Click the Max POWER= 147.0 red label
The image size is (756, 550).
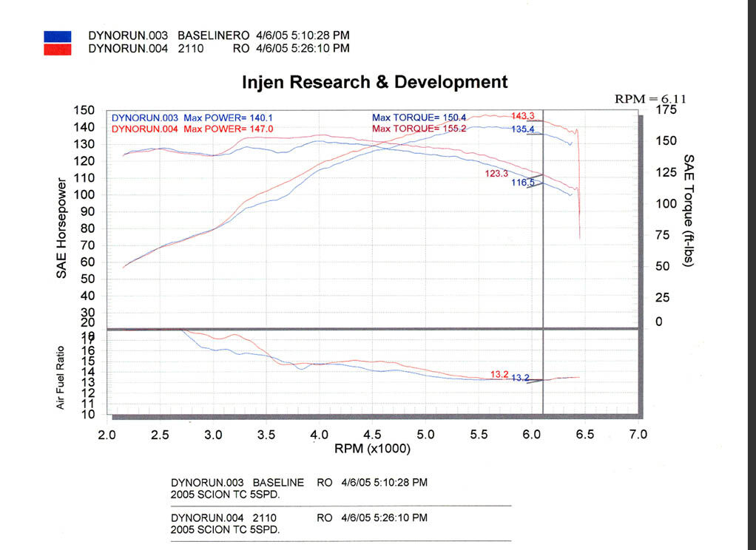(228, 129)
